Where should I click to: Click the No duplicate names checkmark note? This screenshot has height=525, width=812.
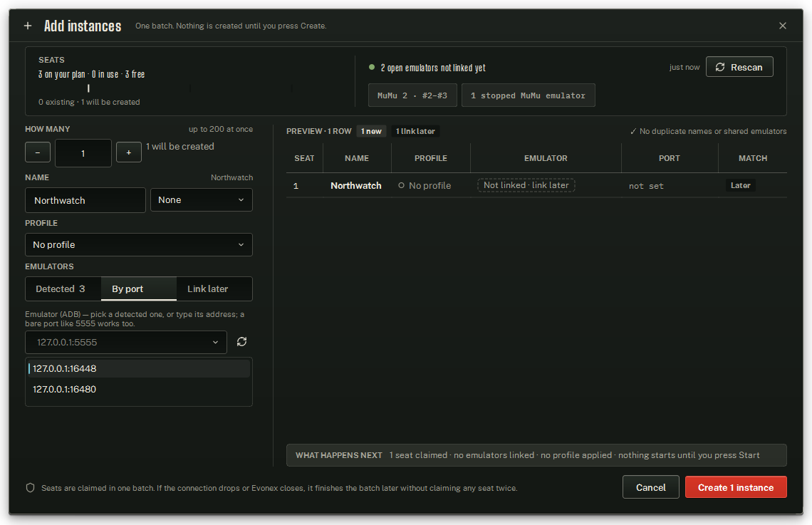point(708,132)
